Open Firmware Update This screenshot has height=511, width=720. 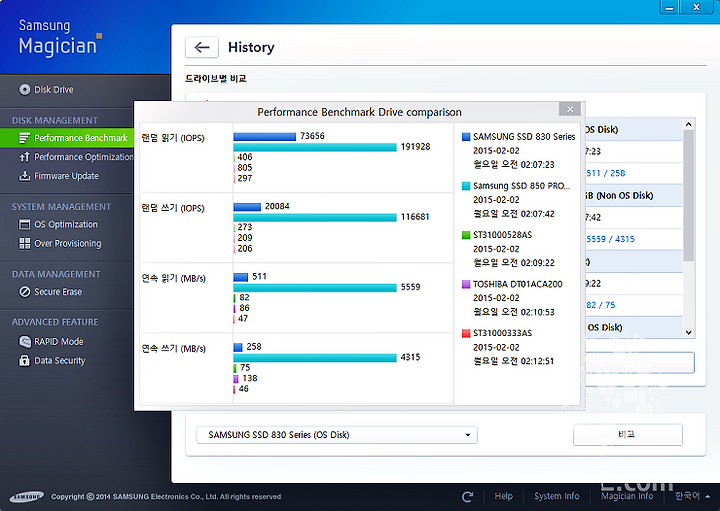(66, 176)
